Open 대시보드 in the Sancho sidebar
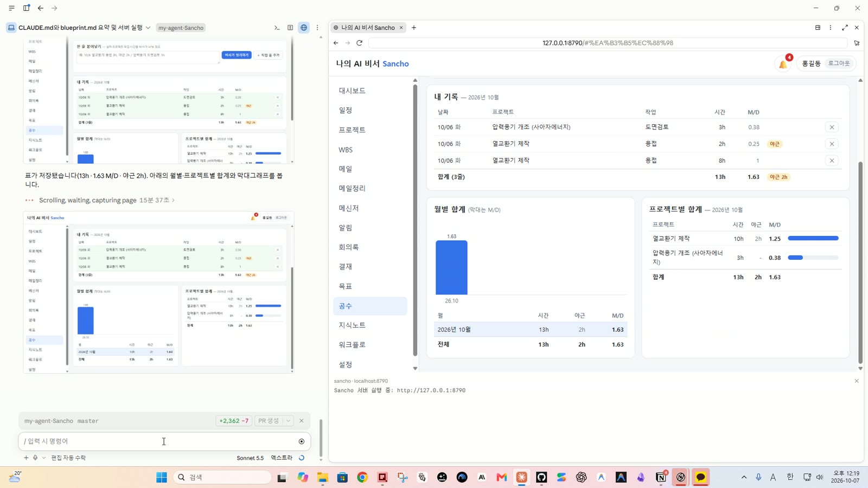This screenshot has width=868, height=488. click(352, 91)
